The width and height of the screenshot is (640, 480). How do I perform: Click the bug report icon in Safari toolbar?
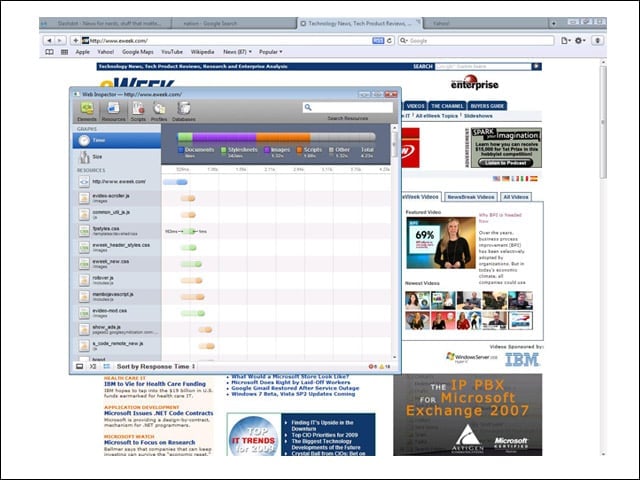click(598, 40)
